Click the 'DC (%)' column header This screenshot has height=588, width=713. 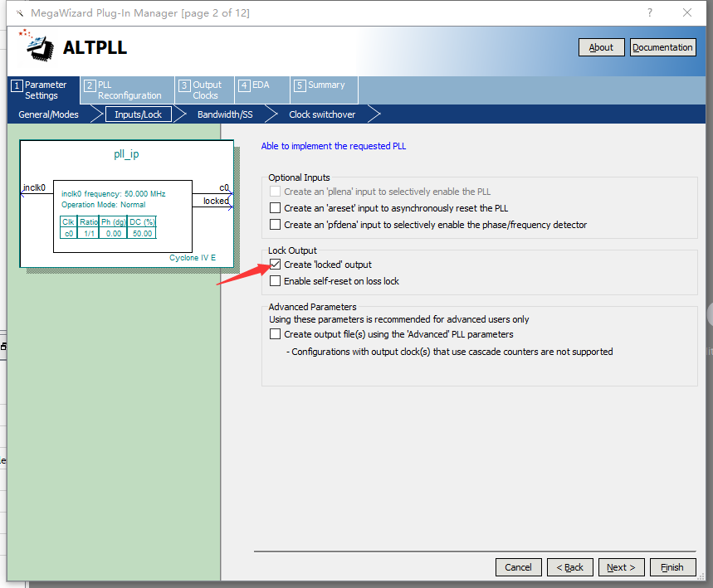click(142, 221)
